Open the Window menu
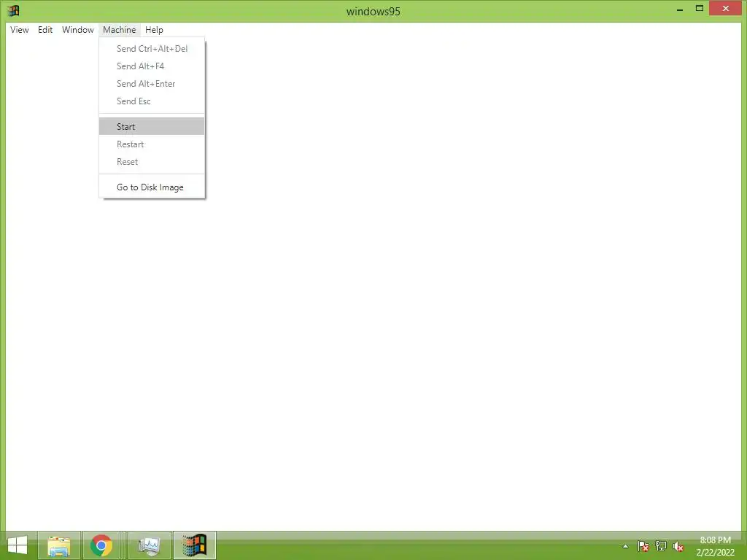This screenshot has height=560, width=747. tap(77, 29)
